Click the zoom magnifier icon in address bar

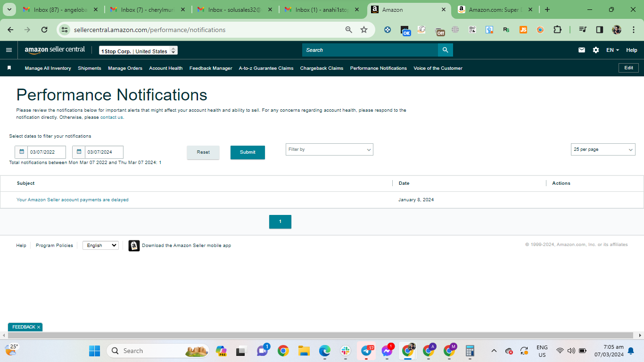click(x=349, y=30)
